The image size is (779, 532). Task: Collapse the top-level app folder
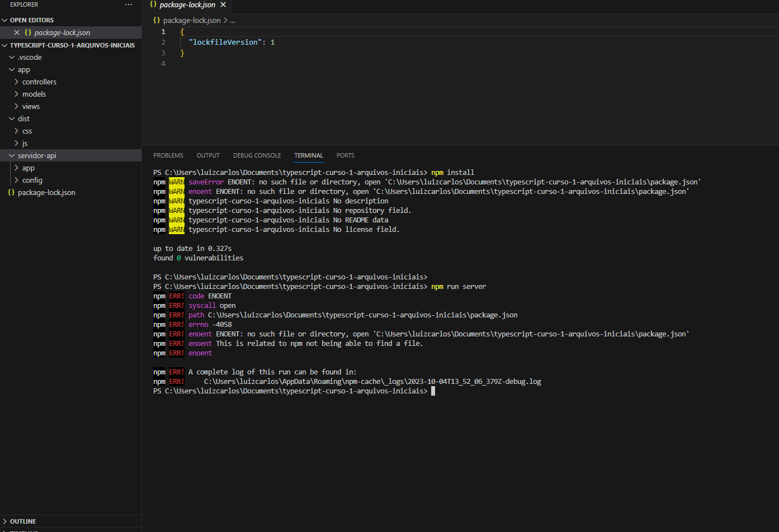tap(12, 69)
